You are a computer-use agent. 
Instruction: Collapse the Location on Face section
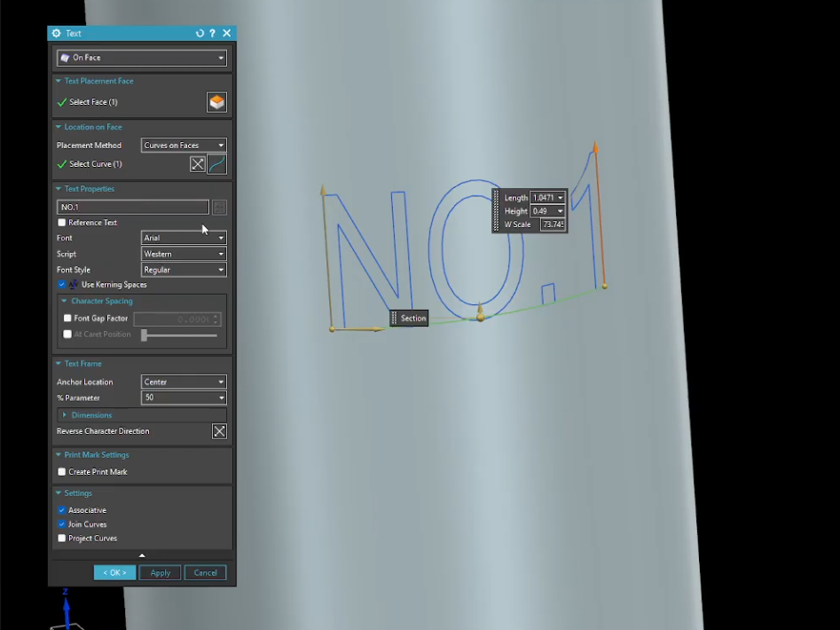59,127
